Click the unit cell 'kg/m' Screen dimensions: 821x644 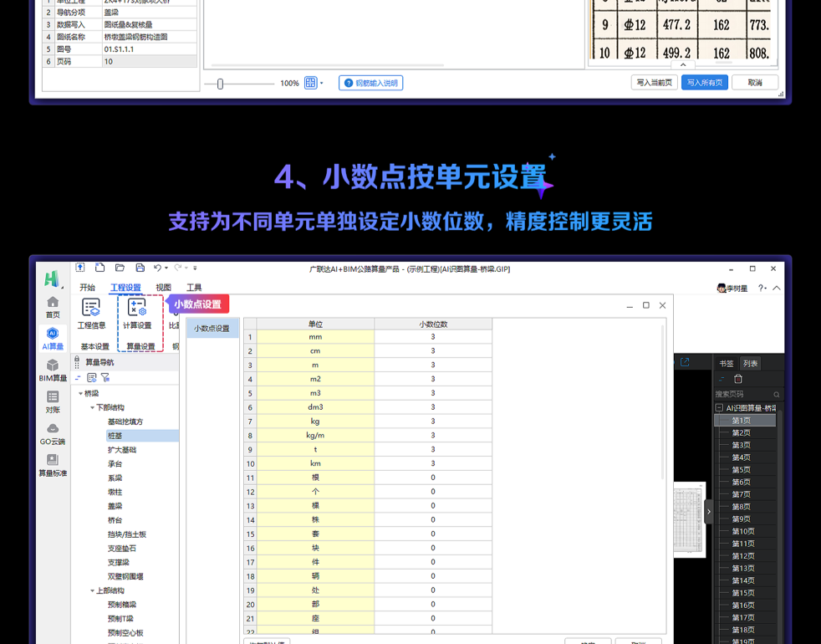point(315,435)
